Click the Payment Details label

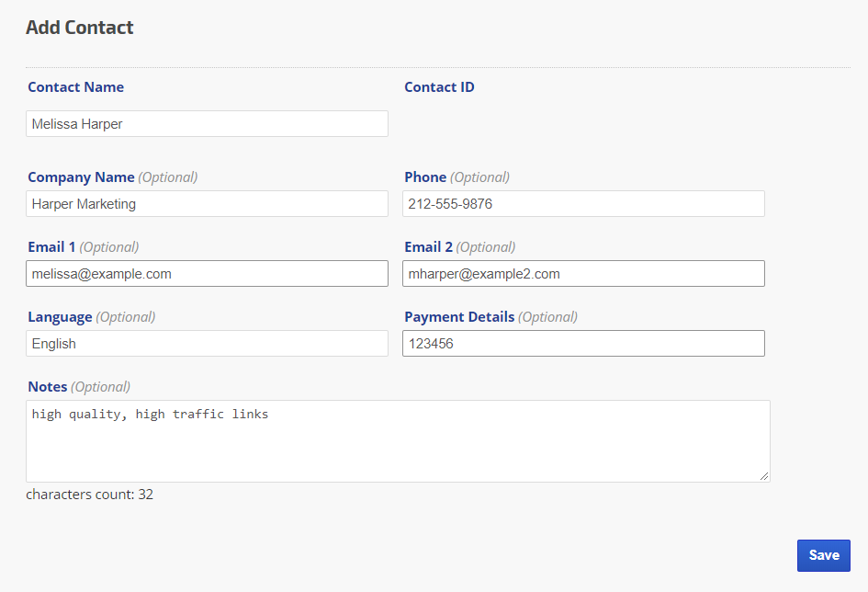pyautogui.click(x=459, y=317)
